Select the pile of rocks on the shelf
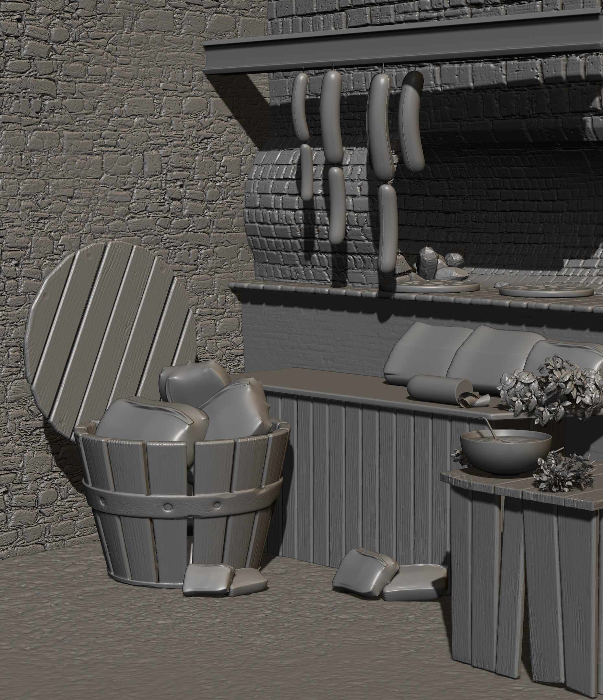This screenshot has width=603, height=700. click(439, 263)
